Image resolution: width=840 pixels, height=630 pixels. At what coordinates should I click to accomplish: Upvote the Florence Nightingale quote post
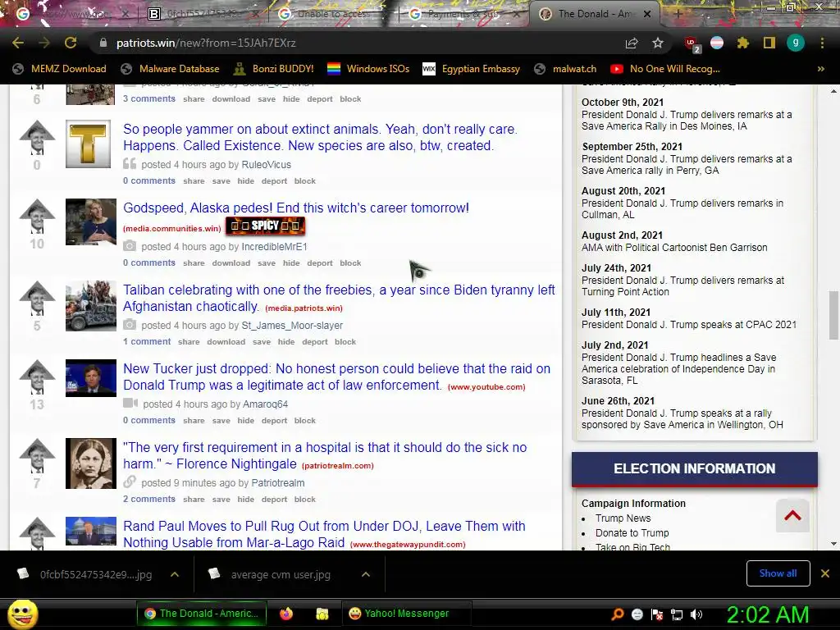37,456
